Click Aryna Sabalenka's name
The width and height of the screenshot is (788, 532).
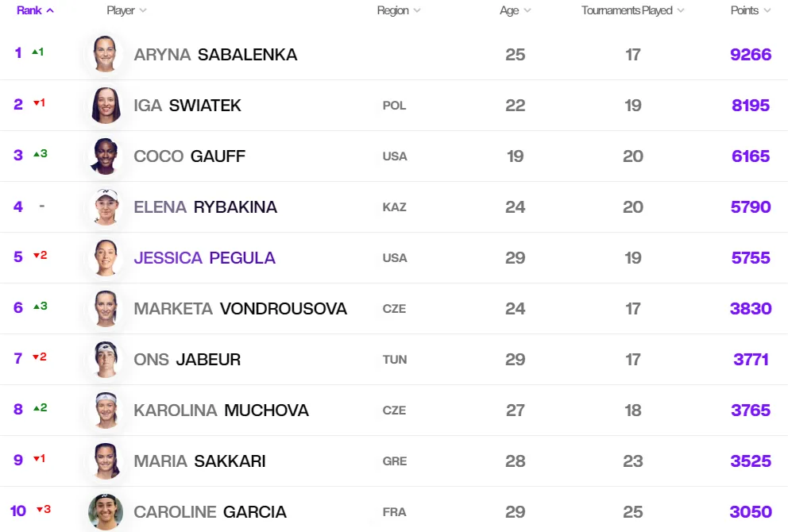point(215,54)
